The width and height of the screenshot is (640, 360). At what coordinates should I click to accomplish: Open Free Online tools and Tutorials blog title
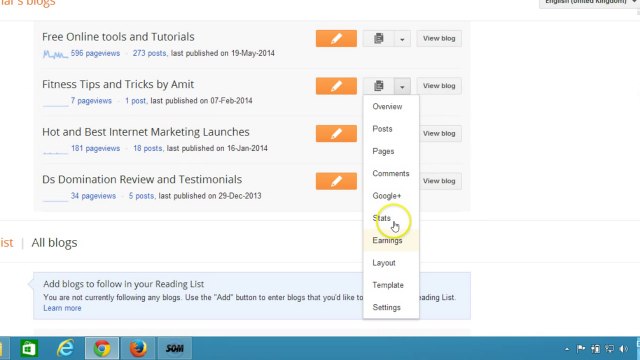coord(118,37)
